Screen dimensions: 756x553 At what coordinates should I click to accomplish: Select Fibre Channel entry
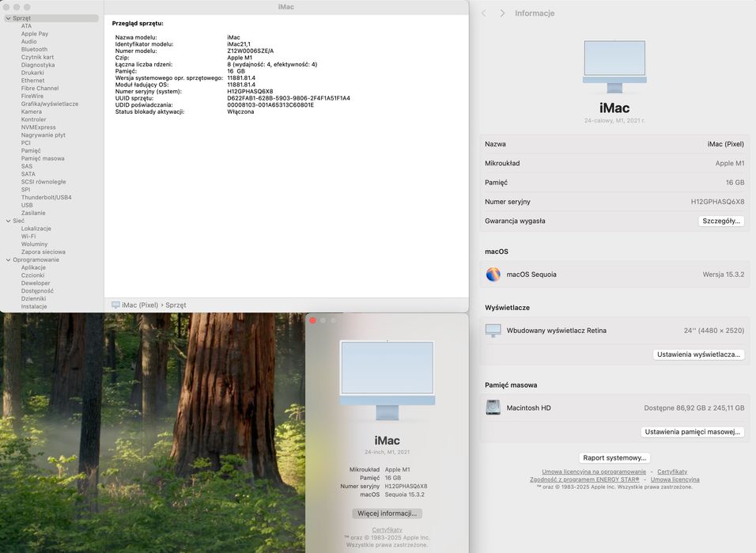[x=40, y=89]
